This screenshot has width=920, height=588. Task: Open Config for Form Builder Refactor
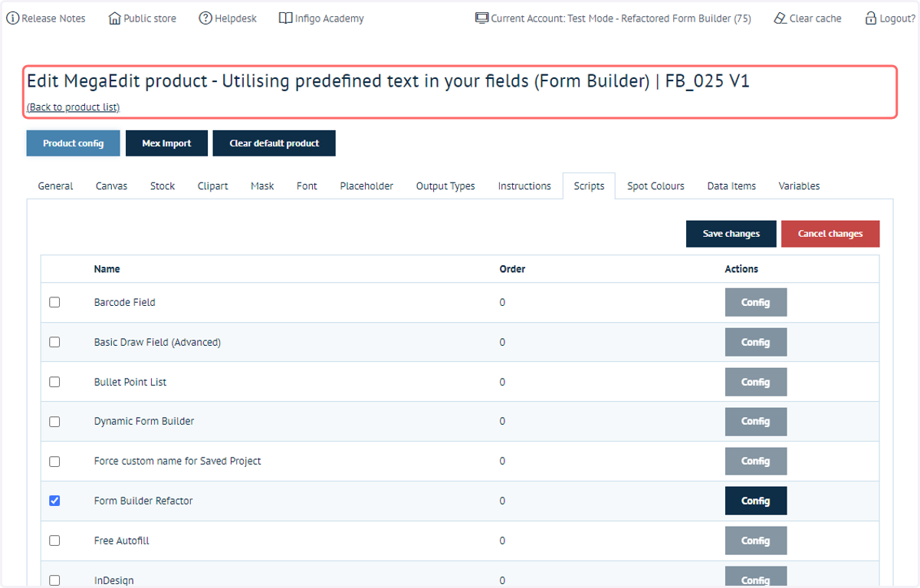pyautogui.click(x=756, y=501)
